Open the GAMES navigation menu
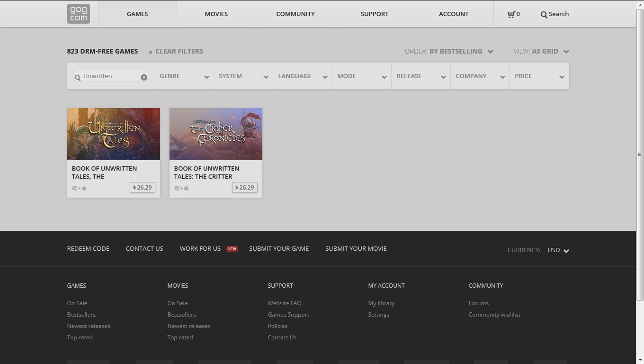644x364 pixels. [x=137, y=14]
